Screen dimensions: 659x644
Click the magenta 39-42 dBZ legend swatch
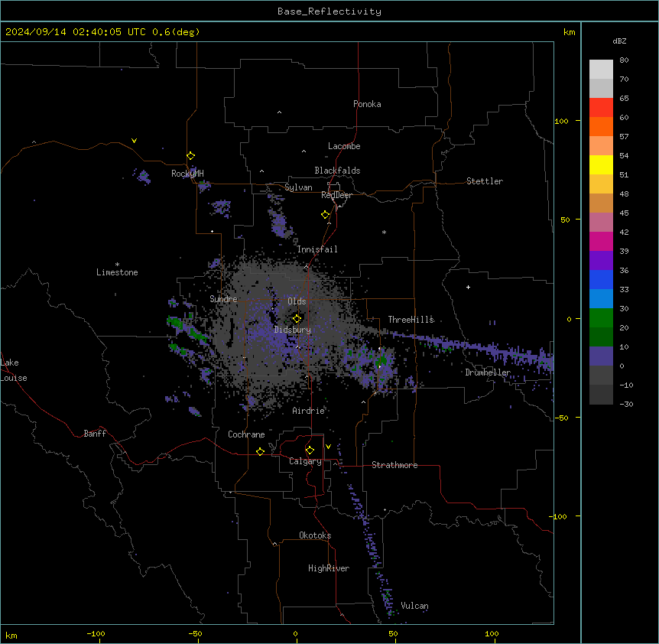pos(601,241)
